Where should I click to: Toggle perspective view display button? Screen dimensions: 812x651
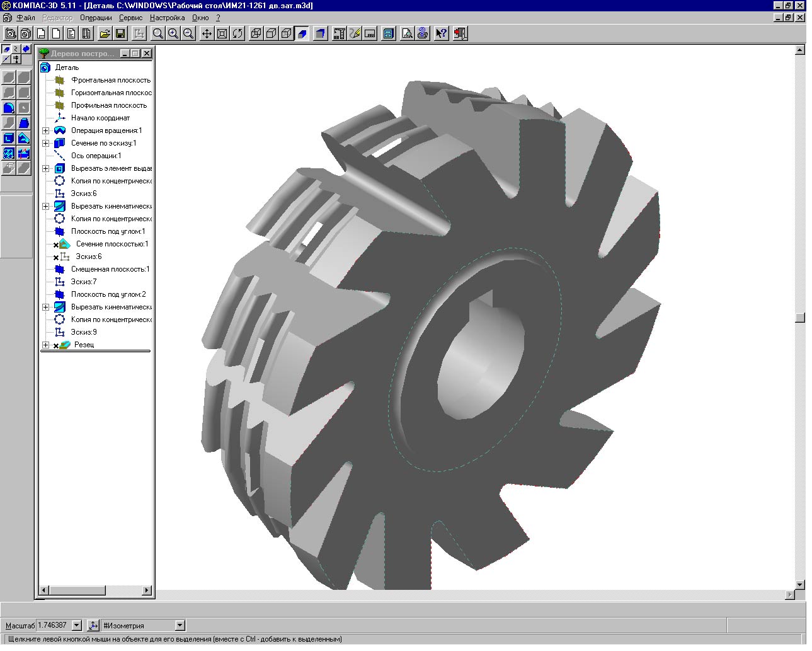click(321, 33)
